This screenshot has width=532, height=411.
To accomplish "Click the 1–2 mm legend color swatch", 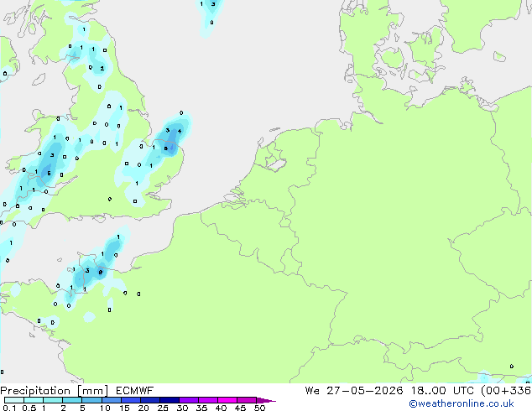I will [x=53, y=400].
